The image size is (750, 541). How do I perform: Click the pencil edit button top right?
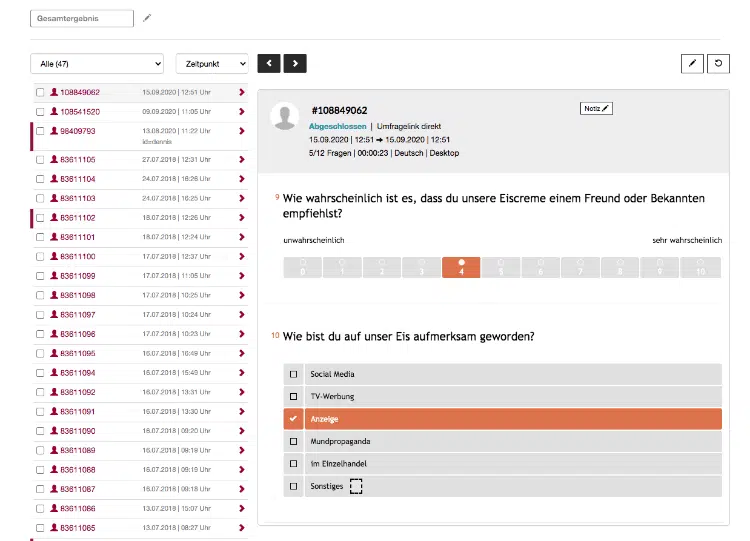(692, 63)
